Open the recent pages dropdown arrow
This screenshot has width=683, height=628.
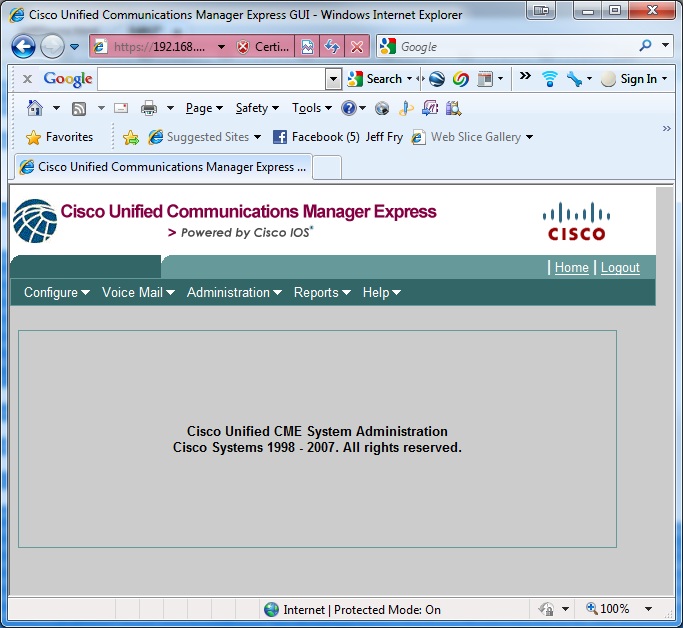(x=74, y=47)
